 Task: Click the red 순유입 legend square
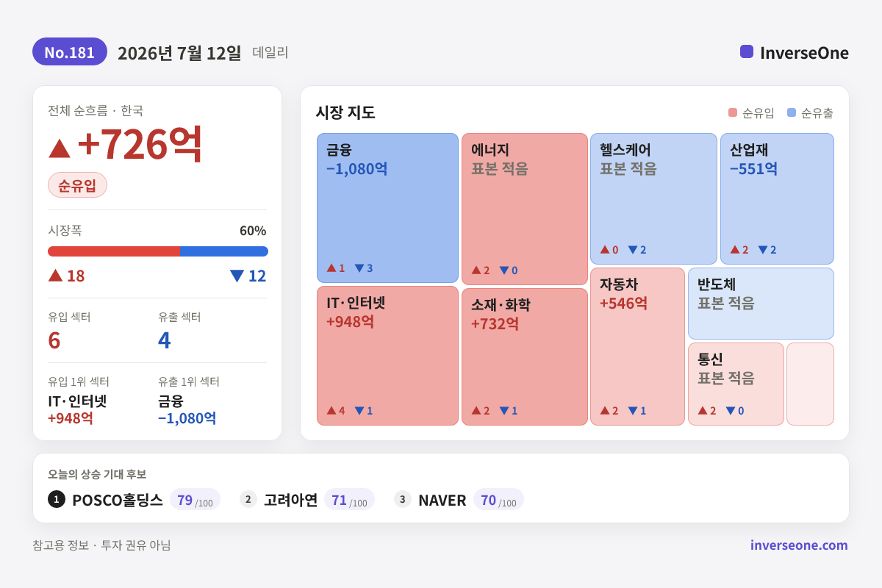click(x=733, y=112)
